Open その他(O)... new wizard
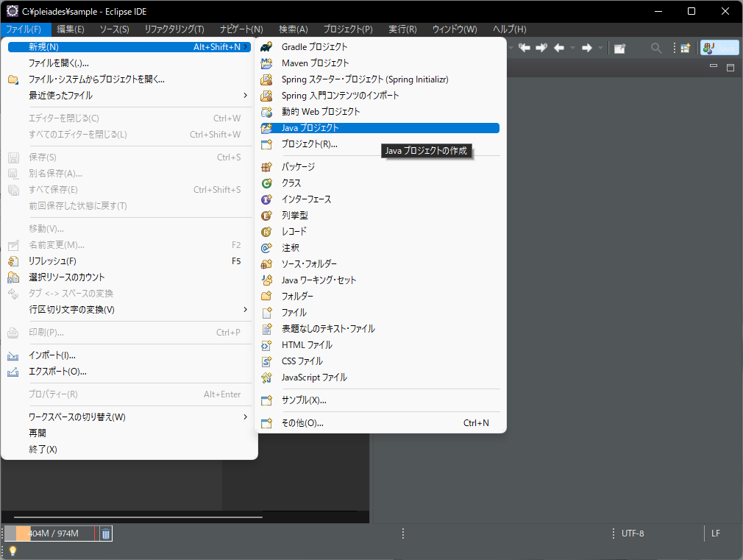Viewport: 743px width, 560px height. pos(380,423)
